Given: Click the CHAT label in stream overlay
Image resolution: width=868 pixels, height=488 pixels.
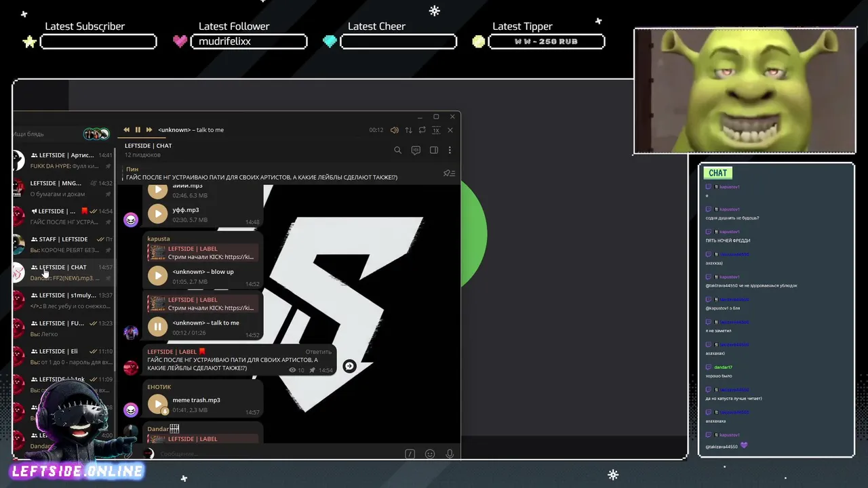Looking at the screenshot, I should [x=718, y=173].
